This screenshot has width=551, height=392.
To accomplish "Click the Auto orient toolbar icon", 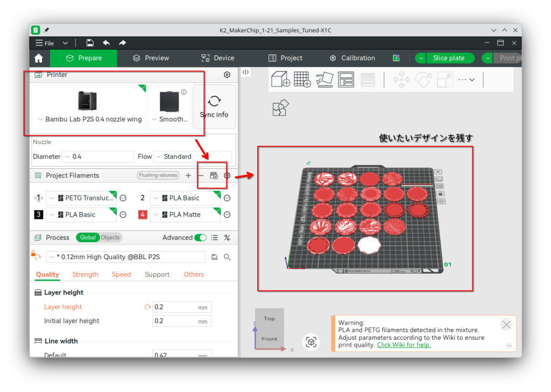I will 324,80.
